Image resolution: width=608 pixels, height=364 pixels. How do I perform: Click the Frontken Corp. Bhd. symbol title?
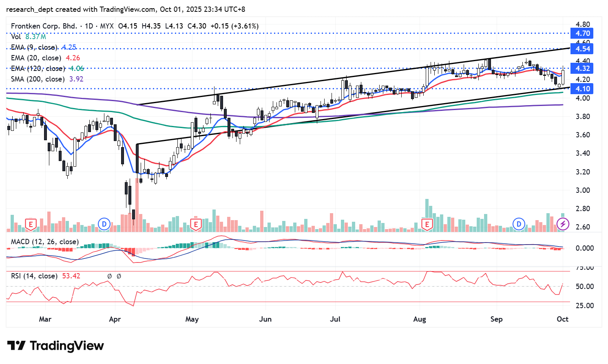click(44, 26)
